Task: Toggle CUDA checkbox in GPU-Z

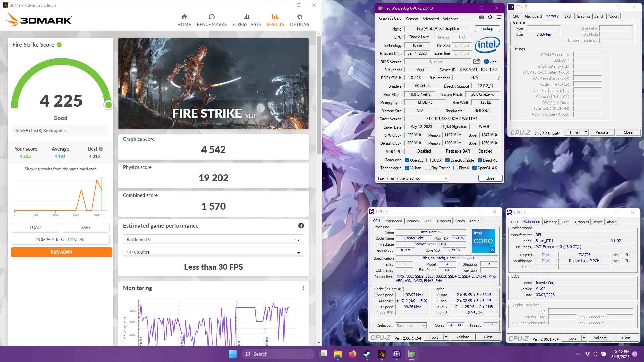Action: pos(428,160)
